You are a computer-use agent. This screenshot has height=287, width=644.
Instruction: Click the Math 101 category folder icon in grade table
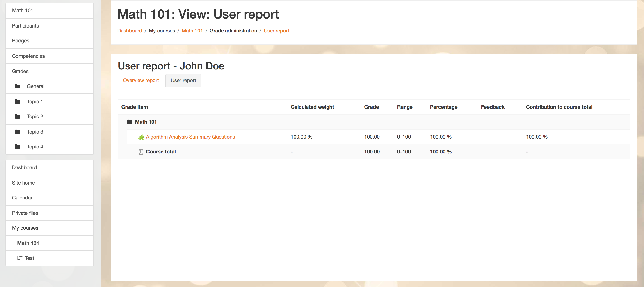(x=130, y=122)
